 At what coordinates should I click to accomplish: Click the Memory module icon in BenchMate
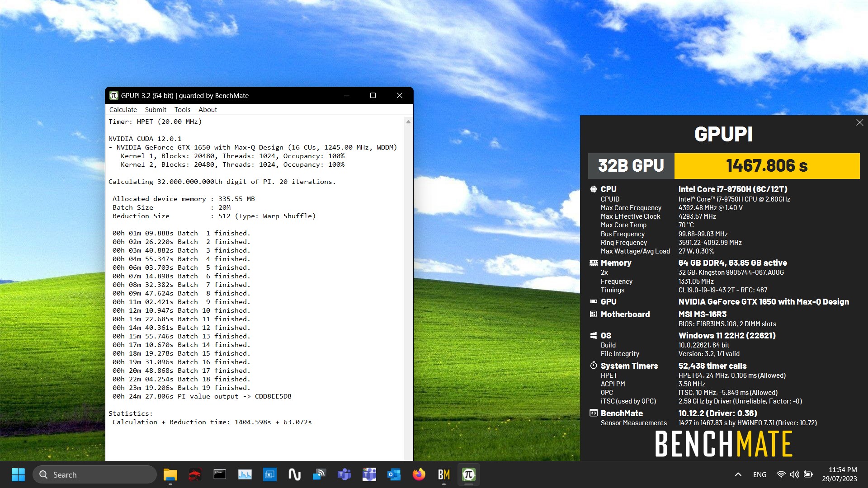pyautogui.click(x=594, y=263)
